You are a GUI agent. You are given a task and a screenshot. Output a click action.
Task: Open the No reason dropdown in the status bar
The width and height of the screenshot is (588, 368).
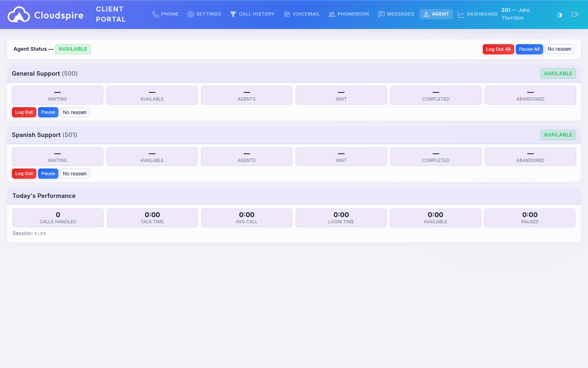(559, 49)
